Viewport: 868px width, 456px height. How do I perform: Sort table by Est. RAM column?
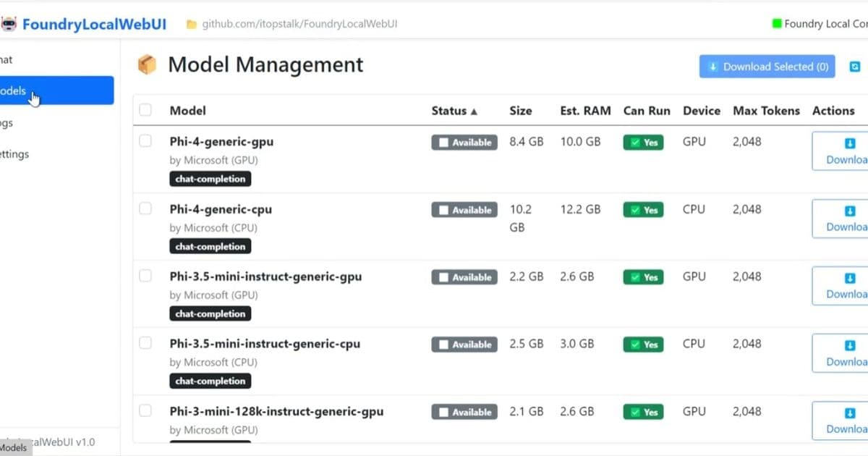tap(585, 111)
